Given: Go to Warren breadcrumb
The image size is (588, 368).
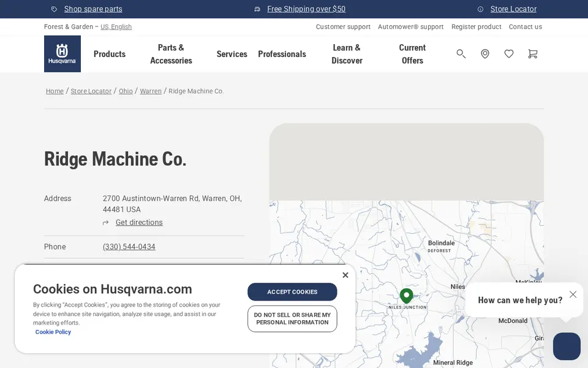Looking at the screenshot, I should [x=151, y=91].
